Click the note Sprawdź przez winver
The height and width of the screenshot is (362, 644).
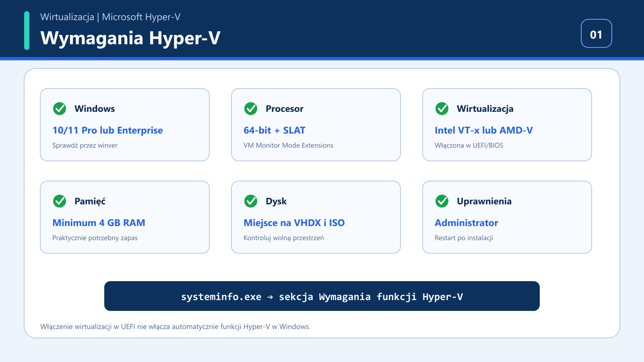click(x=85, y=145)
